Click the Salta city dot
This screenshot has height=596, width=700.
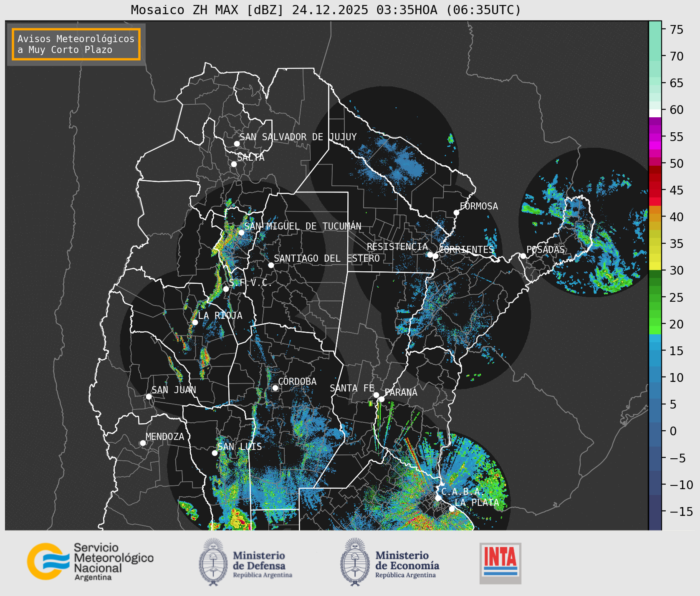(234, 164)
